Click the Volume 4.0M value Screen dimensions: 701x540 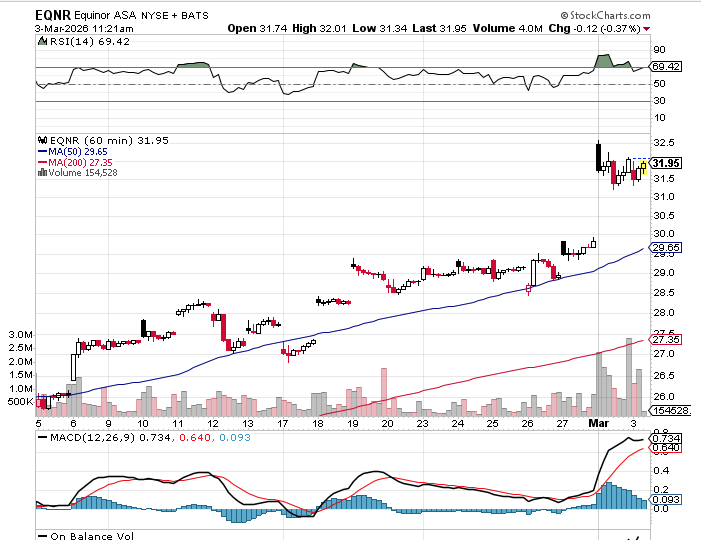click(507, 29)
